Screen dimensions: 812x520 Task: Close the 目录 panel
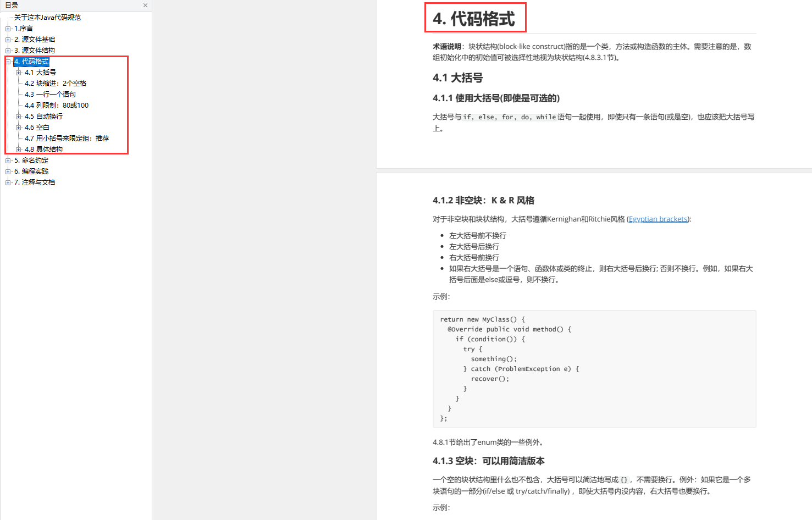145,5
